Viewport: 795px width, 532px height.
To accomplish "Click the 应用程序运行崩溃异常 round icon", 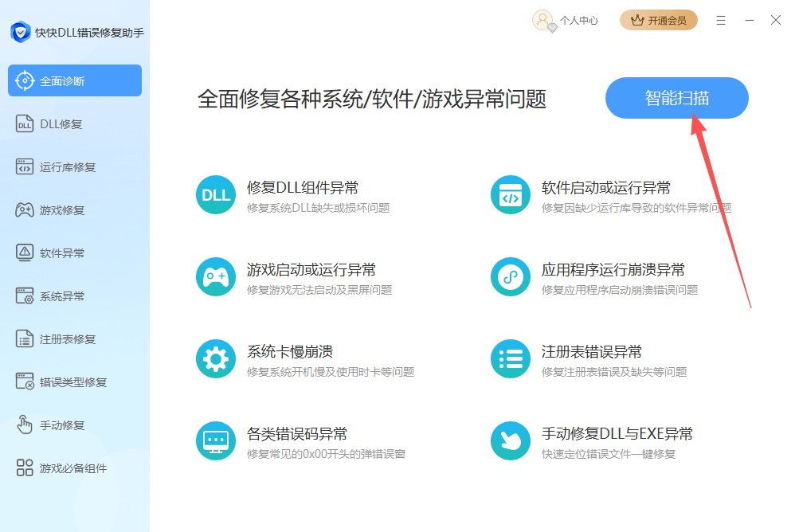I will click(x=510, y=277).
